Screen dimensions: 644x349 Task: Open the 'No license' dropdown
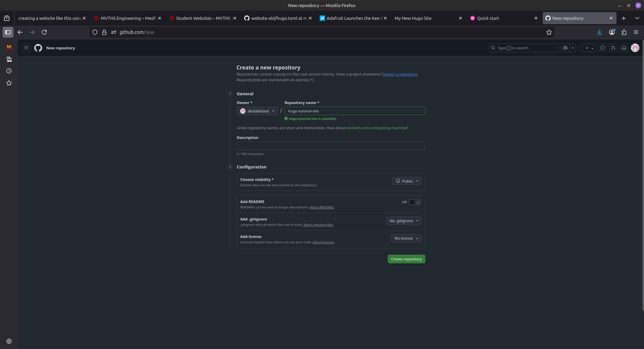click(x=406, y=238)
